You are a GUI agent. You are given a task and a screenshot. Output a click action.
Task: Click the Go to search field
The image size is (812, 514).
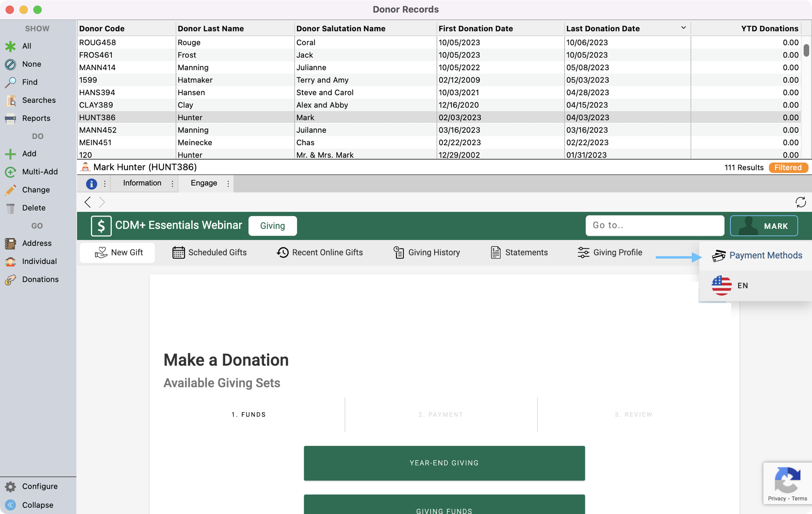tap(655, 225)
